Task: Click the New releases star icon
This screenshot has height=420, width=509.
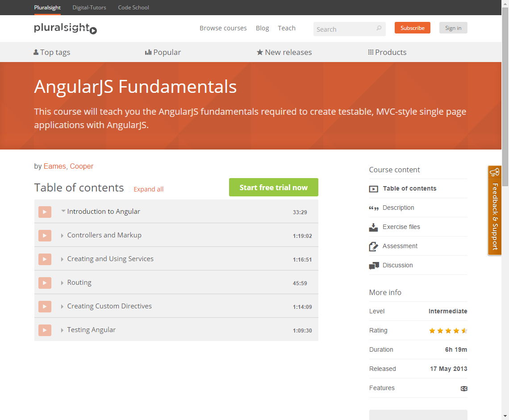Action: click(x=260, y=52)
